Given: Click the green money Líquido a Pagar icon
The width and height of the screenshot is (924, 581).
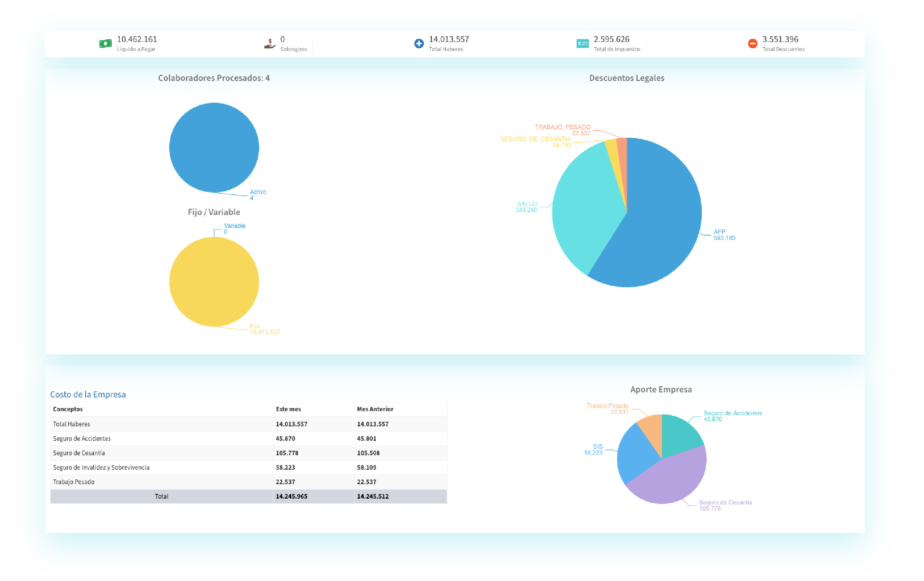Looking at the screenshot, I should [106, 43].
